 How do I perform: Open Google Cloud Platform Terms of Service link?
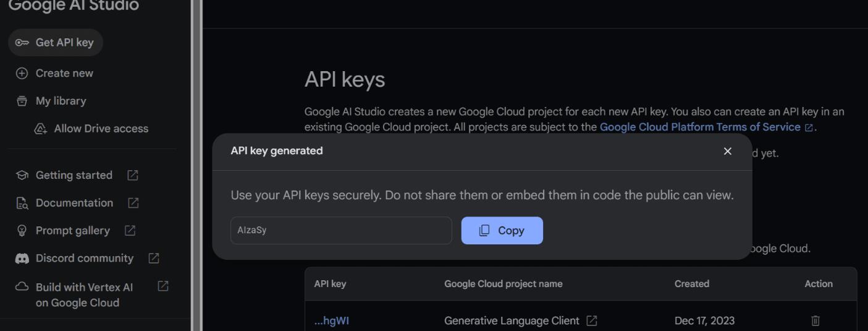coord(700,127)
